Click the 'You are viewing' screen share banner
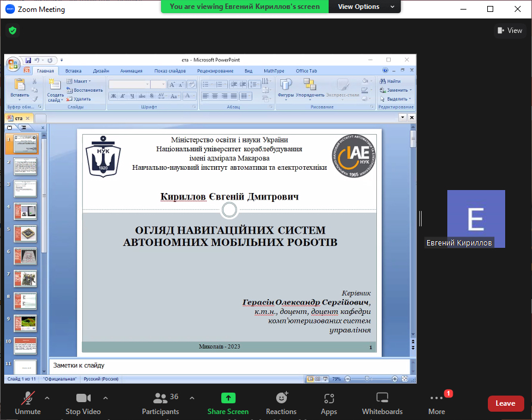Viewport: 532px width, 420px height. coord(245,7)
